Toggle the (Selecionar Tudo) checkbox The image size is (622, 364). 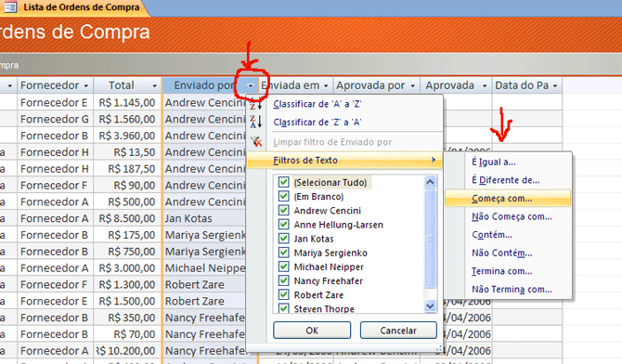click(283, 182)
